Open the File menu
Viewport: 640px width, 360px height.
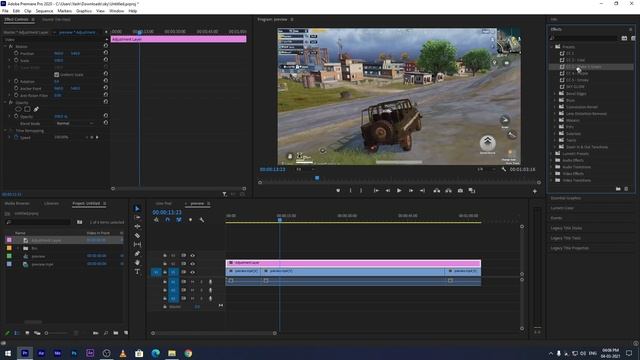pos(5,11)
